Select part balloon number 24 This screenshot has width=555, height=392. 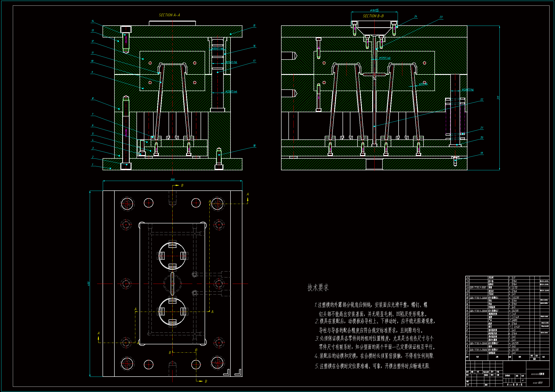click(x=415, y=16)
